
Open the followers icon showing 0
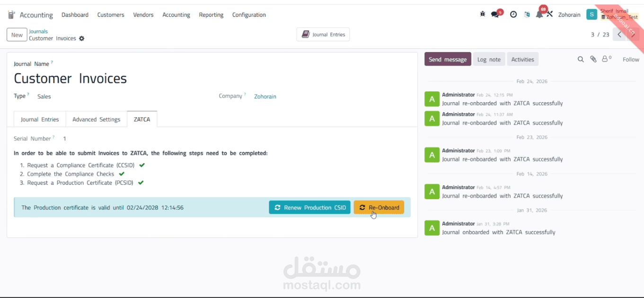coord(606,59)
